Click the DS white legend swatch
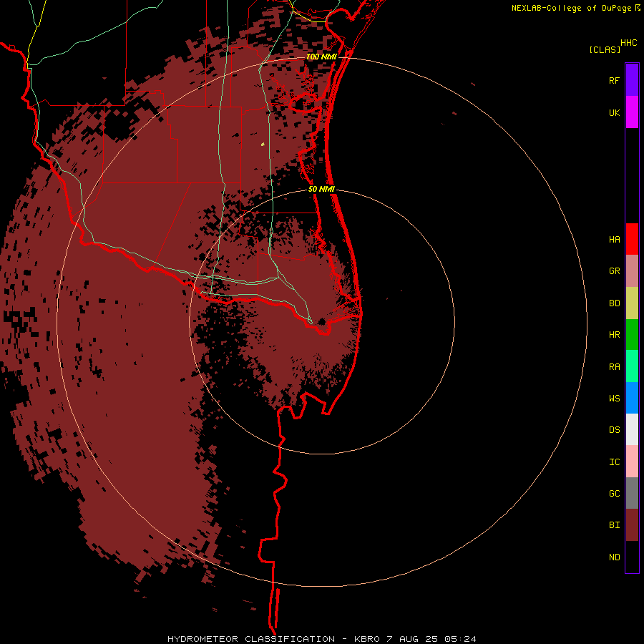Screen dimensions: 644x644 tap(632, 429)
